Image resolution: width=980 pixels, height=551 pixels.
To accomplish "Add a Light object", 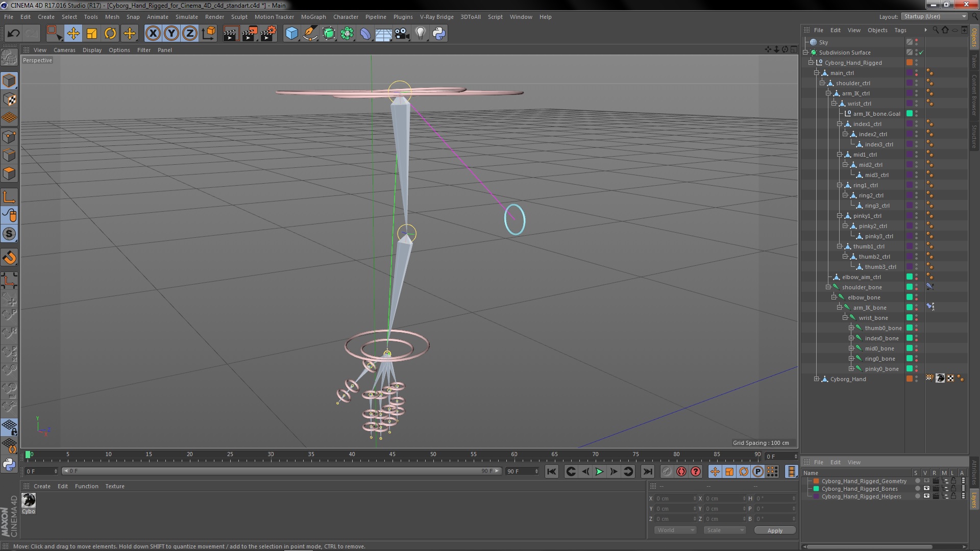I will (x=421, y=34).
